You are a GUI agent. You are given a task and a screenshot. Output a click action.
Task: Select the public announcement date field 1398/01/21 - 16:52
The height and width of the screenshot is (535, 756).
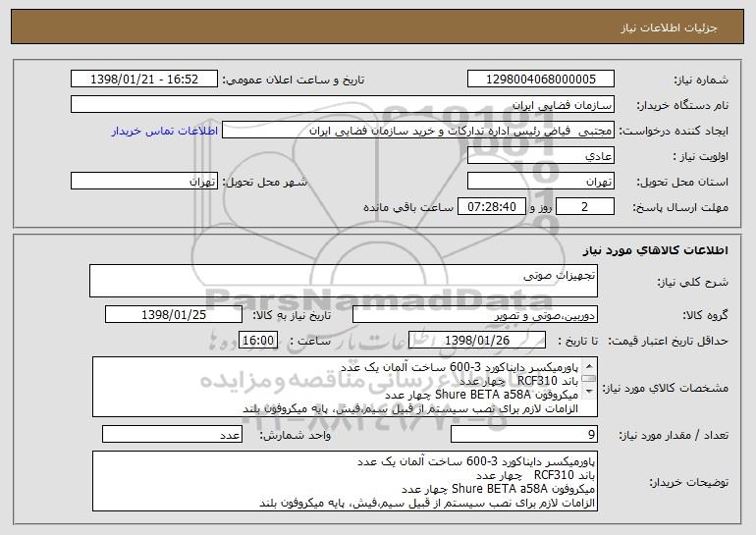click(144, 79)
